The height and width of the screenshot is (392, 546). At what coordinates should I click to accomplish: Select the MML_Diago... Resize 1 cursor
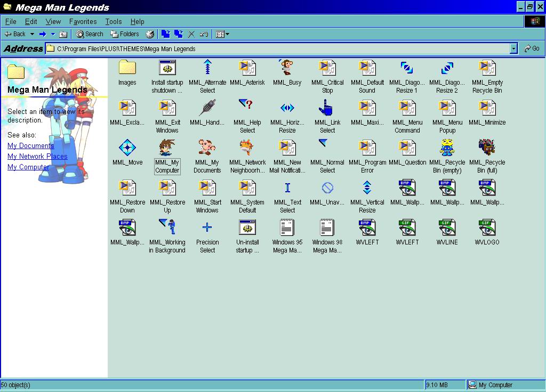[407, 77]
